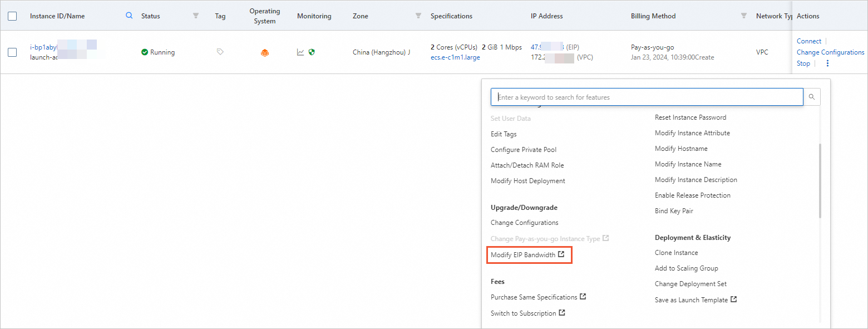
Task: Focus the feature keyword search field
Action: [645, 97]
